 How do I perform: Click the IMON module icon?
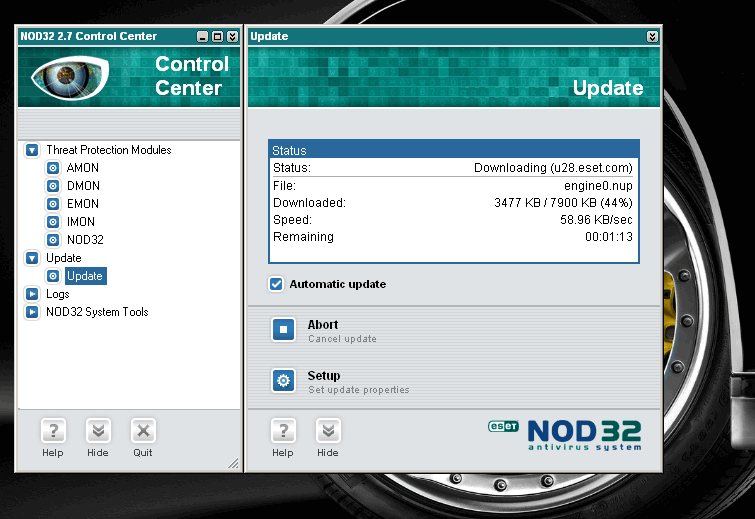[53, 222]
